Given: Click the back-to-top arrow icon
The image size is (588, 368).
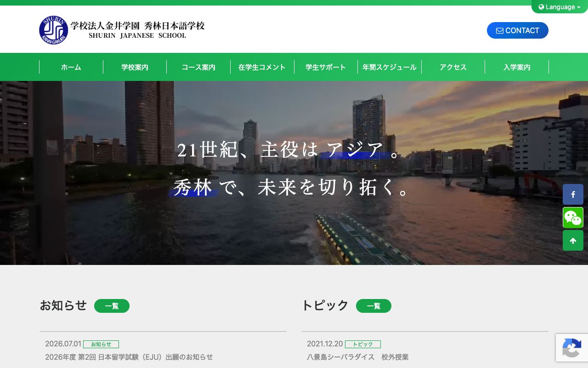Looking at the screenshot, I should click(x=573, y=241).
